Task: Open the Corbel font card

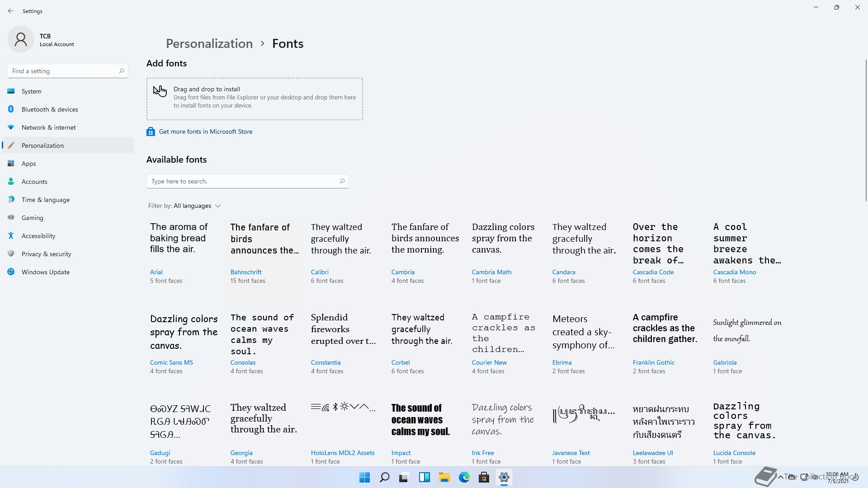Action: (x=425, y=352)
